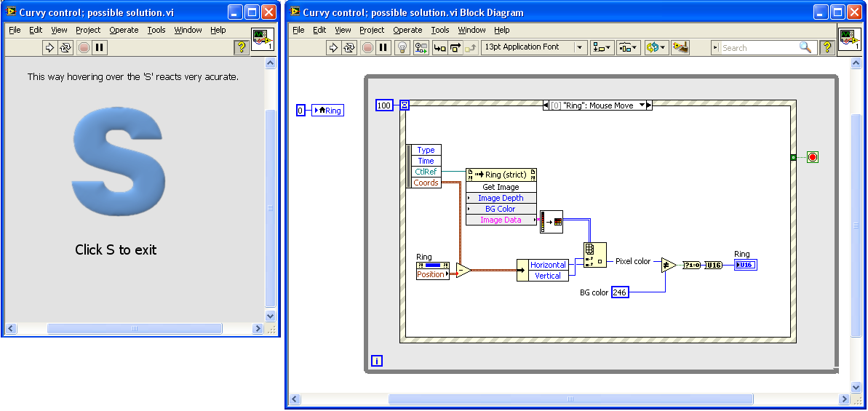The width and height of the screenshot is (868, 411).
Task: Click the blue S ring control
Action: 119,160
